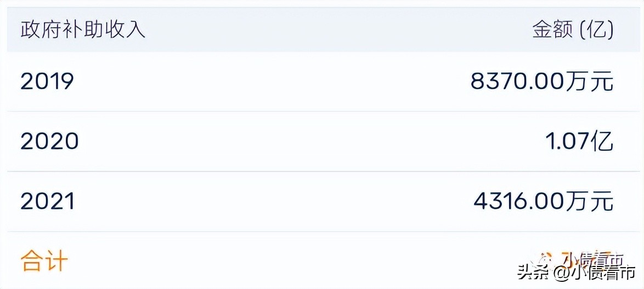Click the orange 小债看市 logo icon
This screenshot has width=644, height=289.
click(x=546, y=258)
